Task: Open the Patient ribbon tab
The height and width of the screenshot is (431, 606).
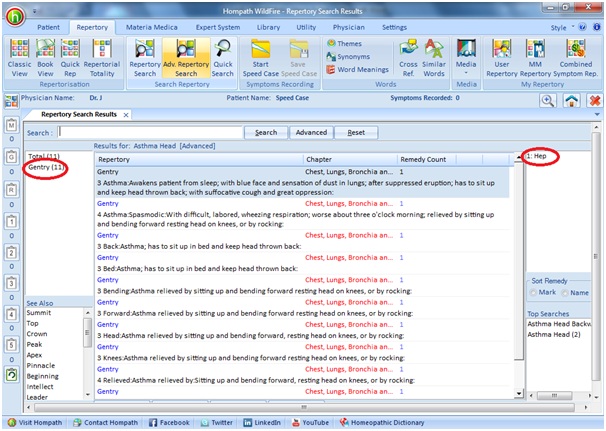Action: (48, 27)
